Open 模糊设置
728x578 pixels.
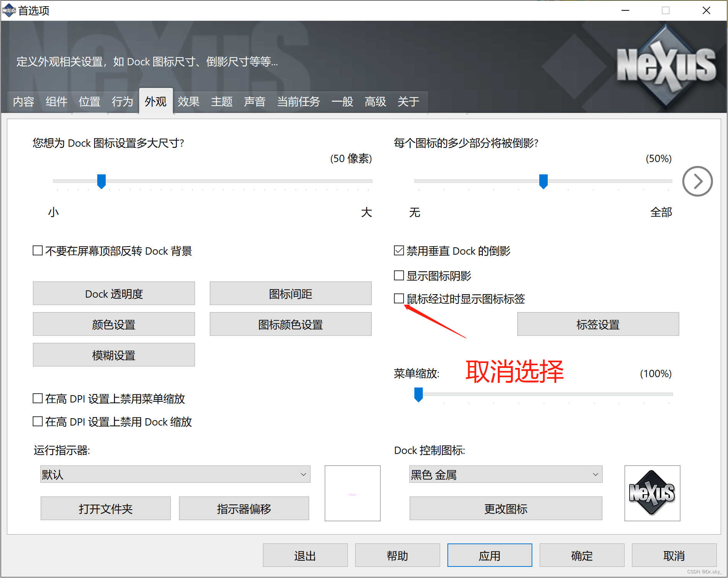click(x=114, y=355)
